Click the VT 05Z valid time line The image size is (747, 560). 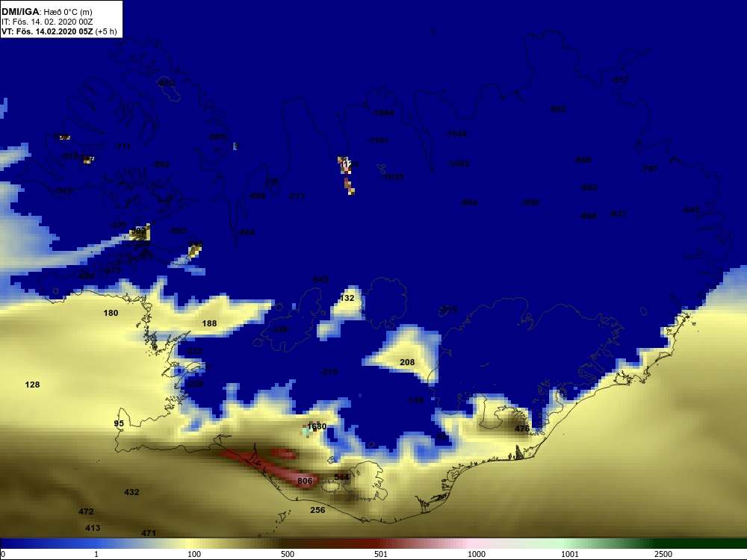(x=59, y=31)
